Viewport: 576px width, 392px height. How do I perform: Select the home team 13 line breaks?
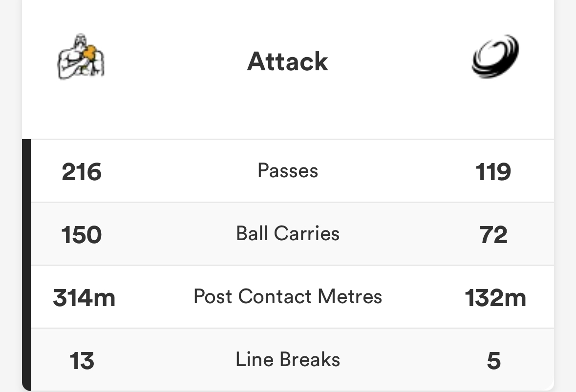82,361
